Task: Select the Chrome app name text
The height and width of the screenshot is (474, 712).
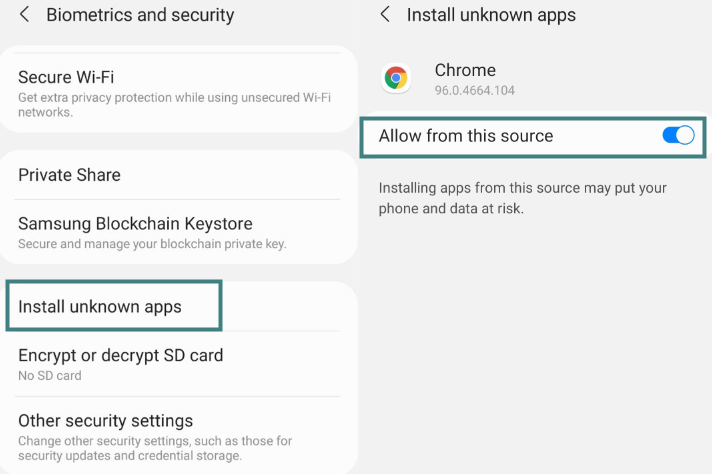Action: (x=465, y=70)
